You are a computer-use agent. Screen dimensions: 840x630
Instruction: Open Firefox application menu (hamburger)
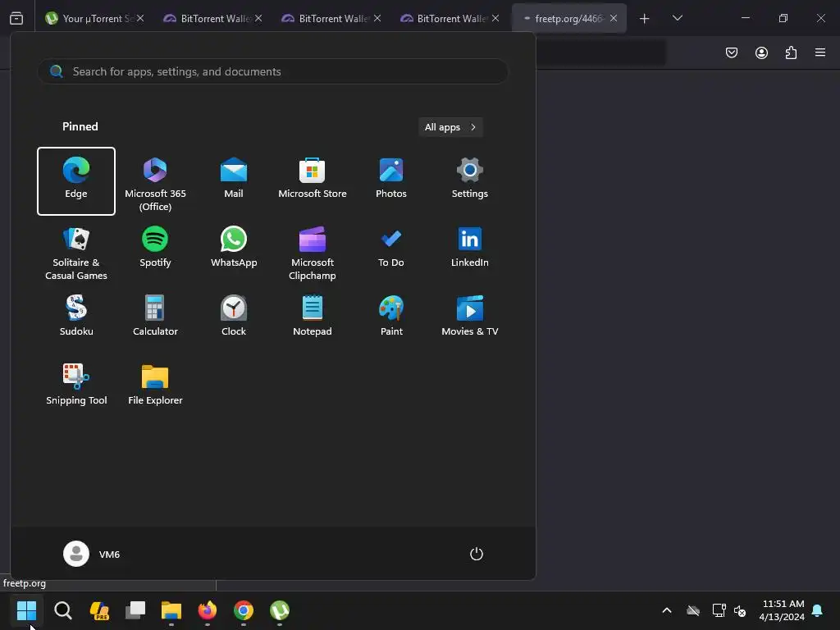pos(820,52)
